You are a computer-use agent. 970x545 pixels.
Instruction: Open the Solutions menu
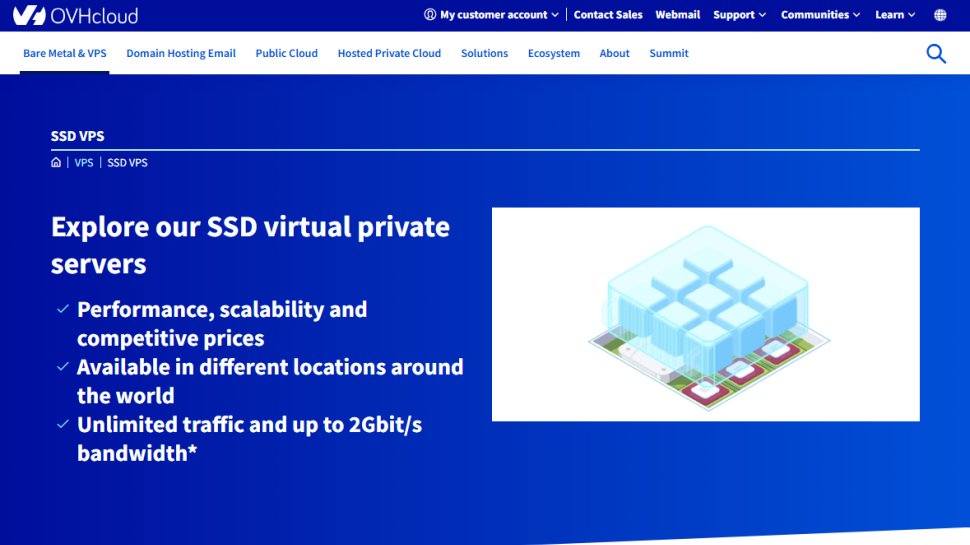(x=484, y=53)
